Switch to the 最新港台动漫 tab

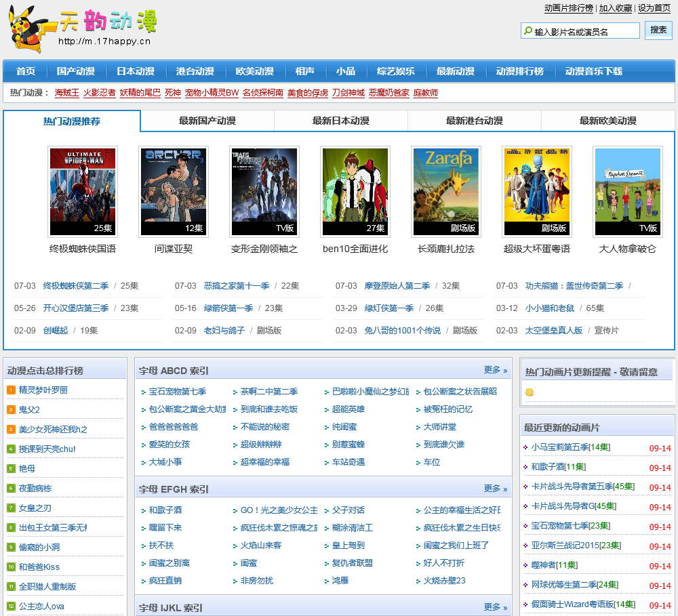point(475,121)
